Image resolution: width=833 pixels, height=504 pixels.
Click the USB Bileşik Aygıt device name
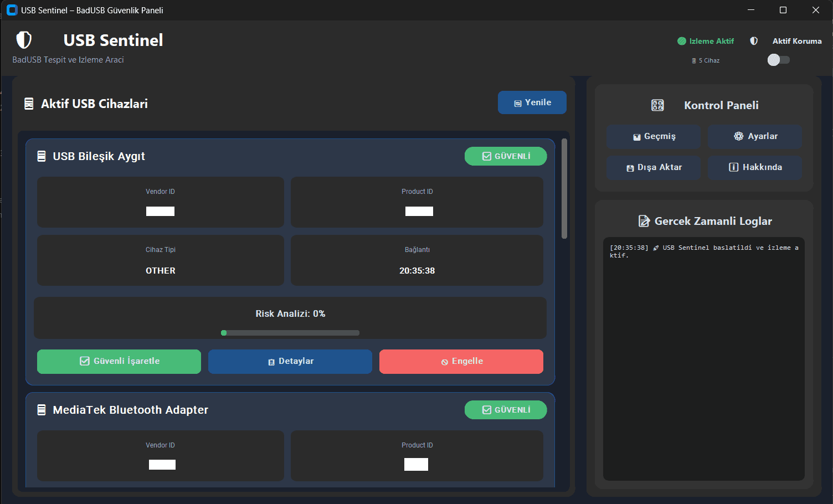coord(99,156)
